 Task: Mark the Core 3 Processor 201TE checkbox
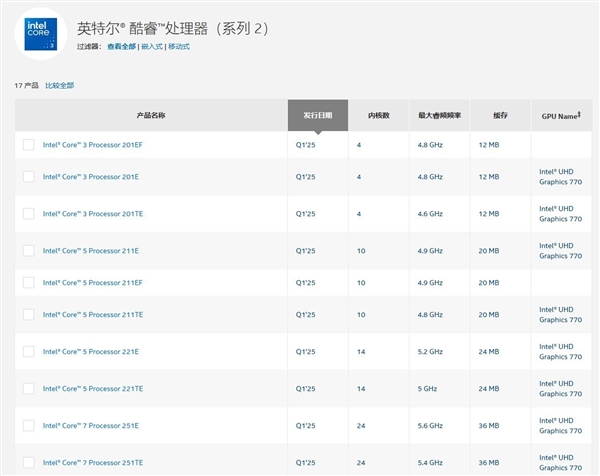(x=29, y=214)
